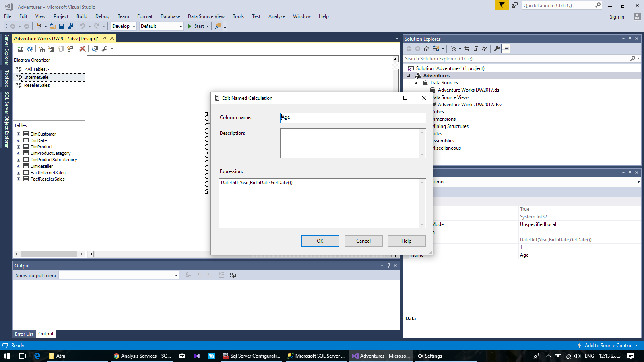Click the Pending Changes Filter icon
The width and height of the screenshot is (644, 362).
[454, 49]
